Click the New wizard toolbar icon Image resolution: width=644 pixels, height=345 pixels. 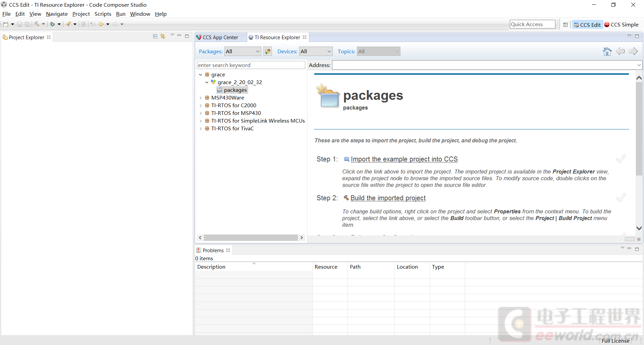pyautogui.click(x=6, y=24)
